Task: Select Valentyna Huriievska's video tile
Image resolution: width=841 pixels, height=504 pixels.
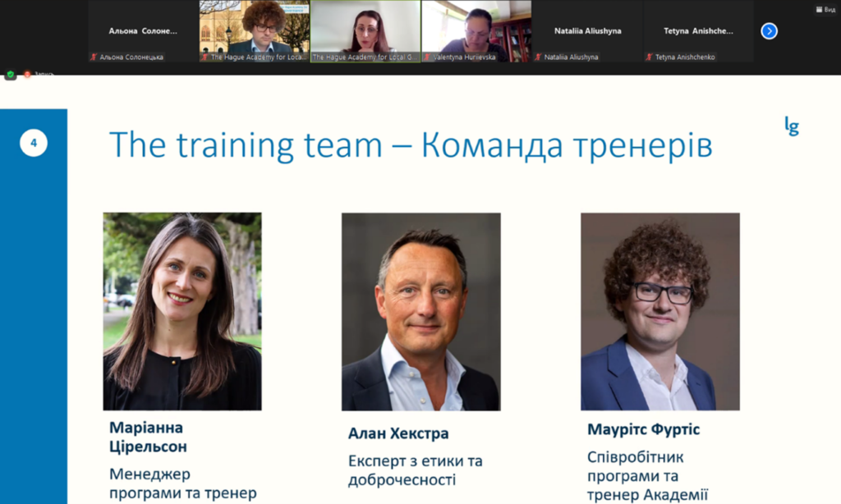Action: [476, 31]
